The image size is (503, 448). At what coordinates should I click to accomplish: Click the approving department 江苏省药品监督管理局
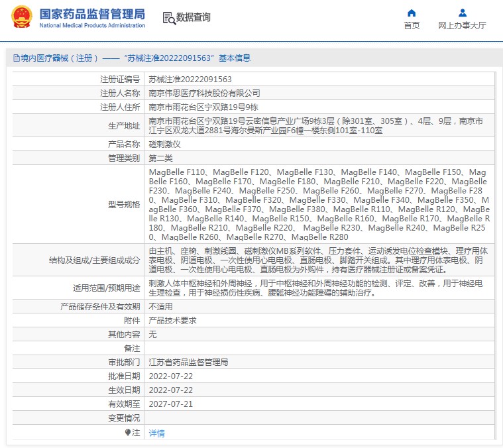[188, 363]
